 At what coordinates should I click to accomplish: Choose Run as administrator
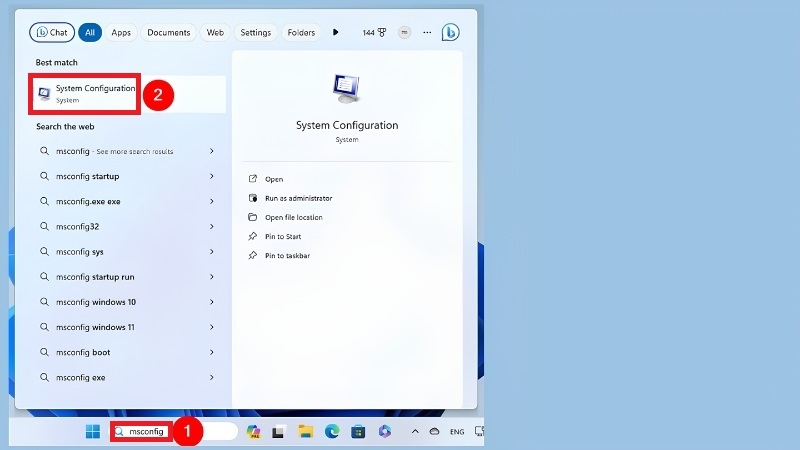click(298, 198)
